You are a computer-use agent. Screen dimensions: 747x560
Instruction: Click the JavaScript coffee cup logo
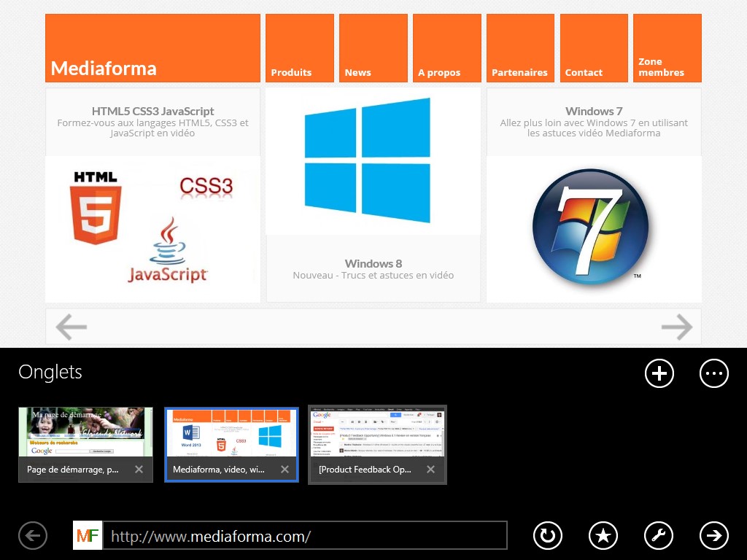(x=168, y=249)
